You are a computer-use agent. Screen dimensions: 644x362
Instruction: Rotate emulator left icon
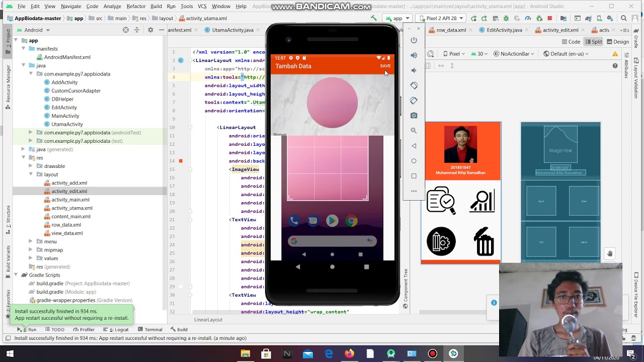tap(414, 85)
